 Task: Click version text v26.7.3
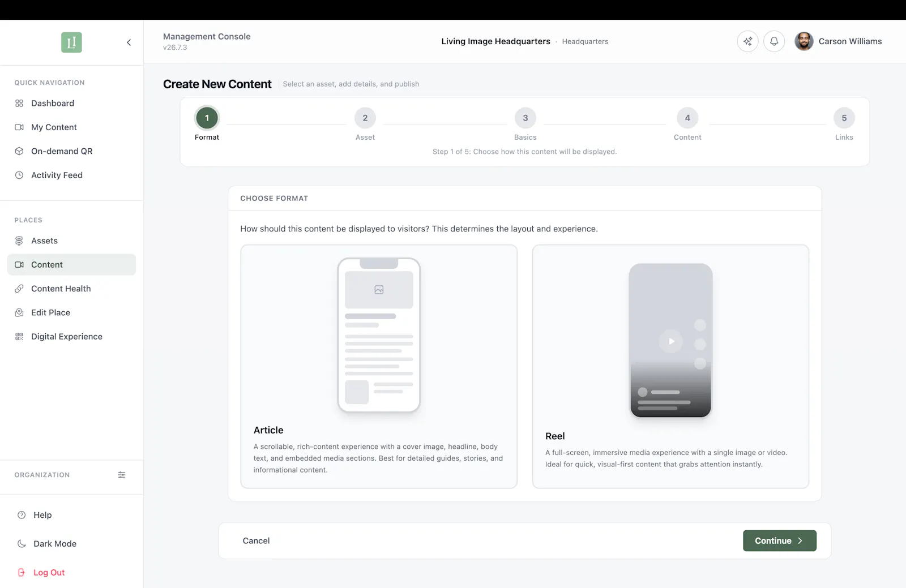coord(175,48)
